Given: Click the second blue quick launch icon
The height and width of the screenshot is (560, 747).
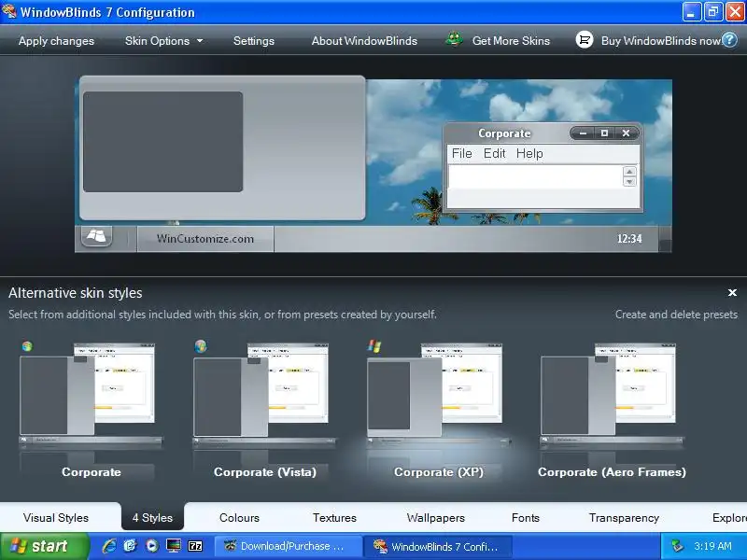Looking at the screenshot, I should [x=130, y=546].
